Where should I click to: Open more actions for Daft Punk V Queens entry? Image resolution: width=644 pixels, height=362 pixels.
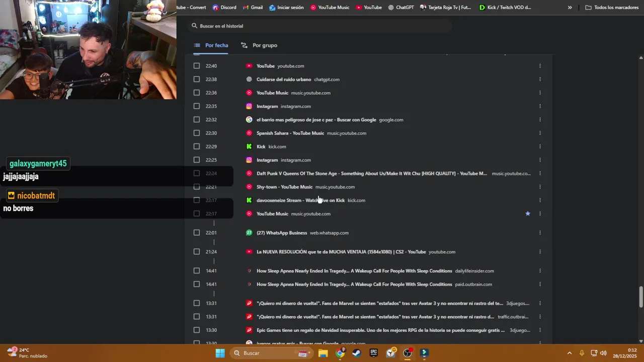click(540, 173)
